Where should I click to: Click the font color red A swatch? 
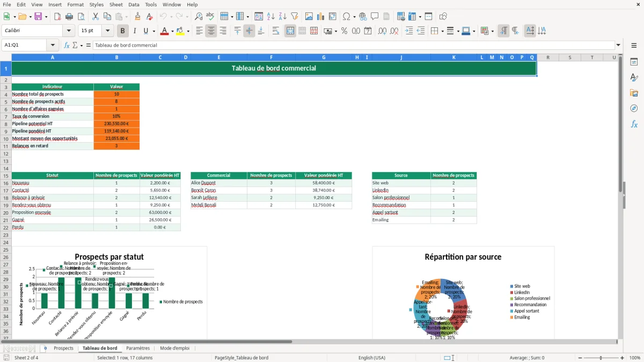(164, 31)
